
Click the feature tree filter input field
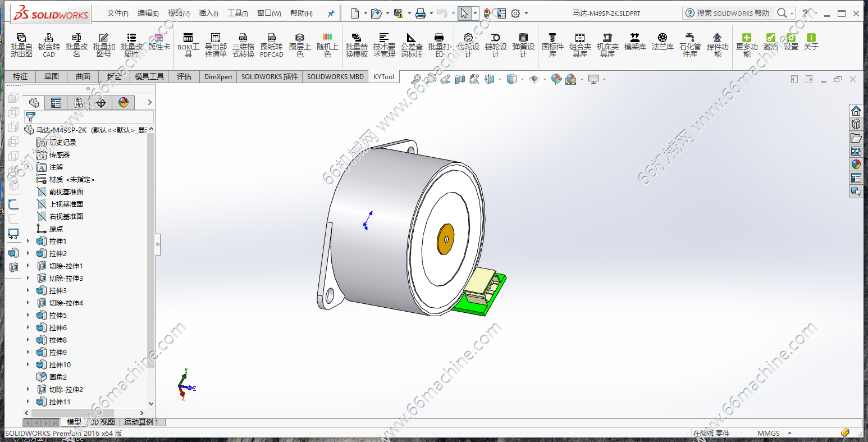(x=94, y=117)
